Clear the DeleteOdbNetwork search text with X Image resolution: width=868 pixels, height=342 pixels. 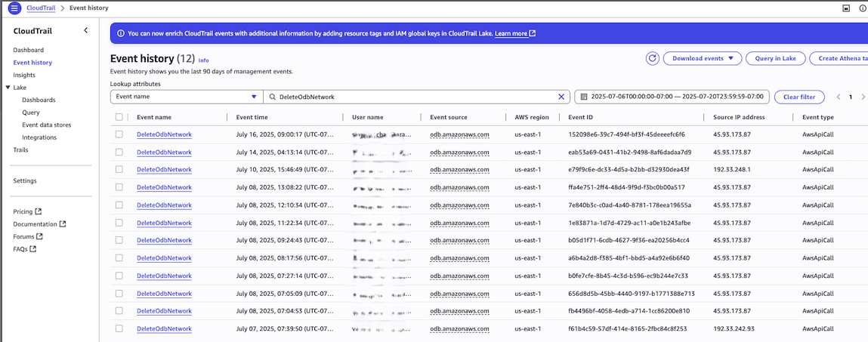click(x=561, y=97)
